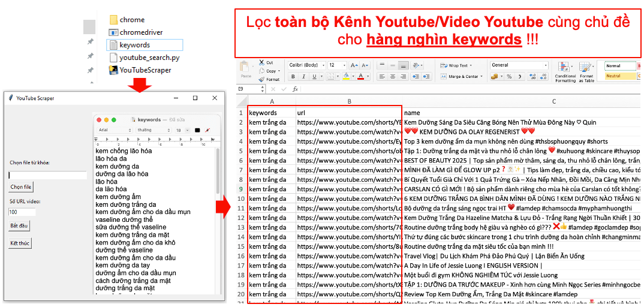The width and height of the screenshot is (644, 307).
Task: Click the keyword file path input field
Action: (47, 175)
